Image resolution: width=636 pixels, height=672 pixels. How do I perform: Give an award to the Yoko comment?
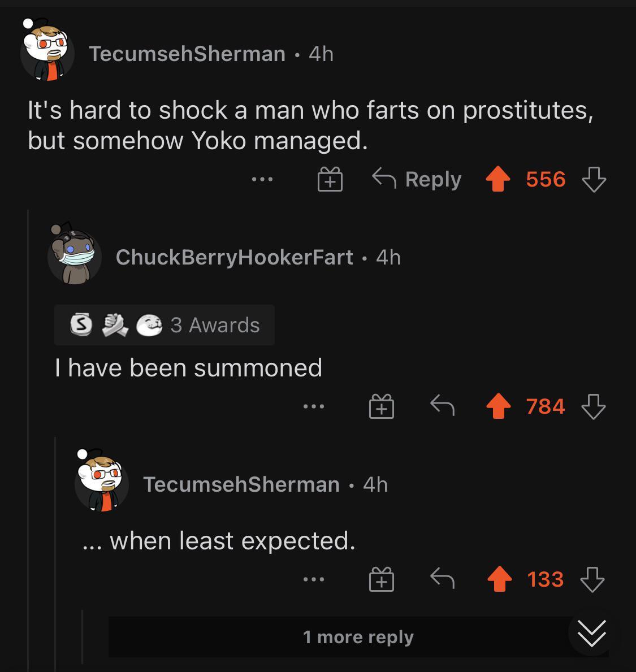[x=330, y=180]
